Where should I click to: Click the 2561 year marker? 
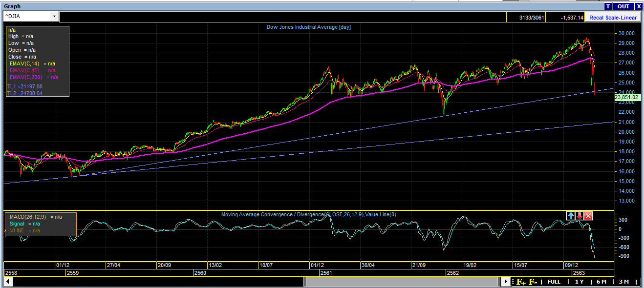point(326,273)
